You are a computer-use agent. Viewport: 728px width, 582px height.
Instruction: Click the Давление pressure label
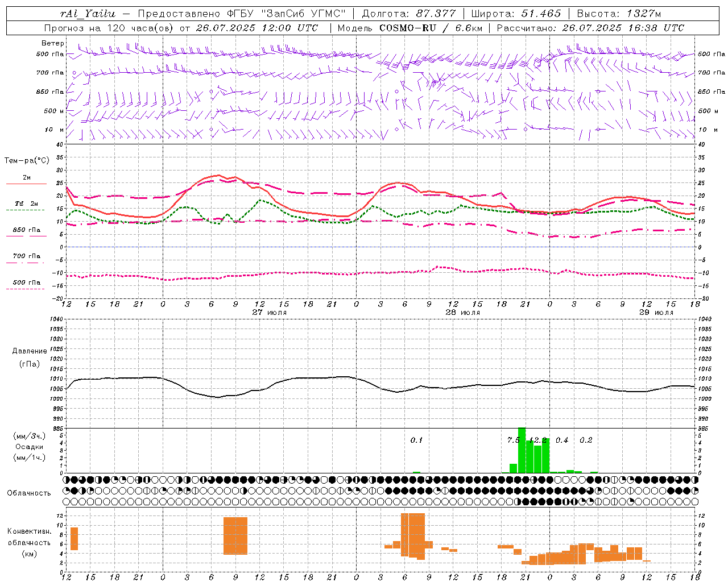(x=30, y=351)
